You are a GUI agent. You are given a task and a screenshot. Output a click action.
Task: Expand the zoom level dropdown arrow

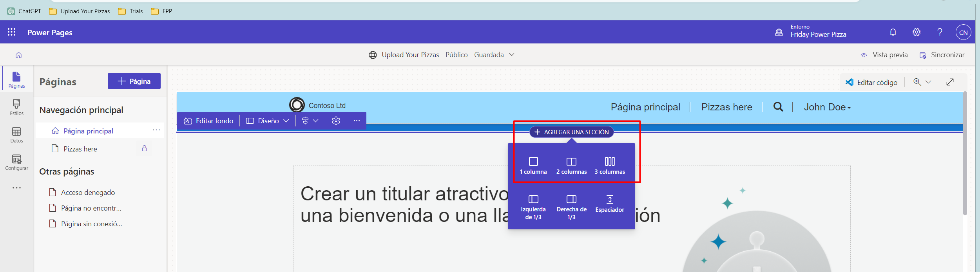pos(928,82)
